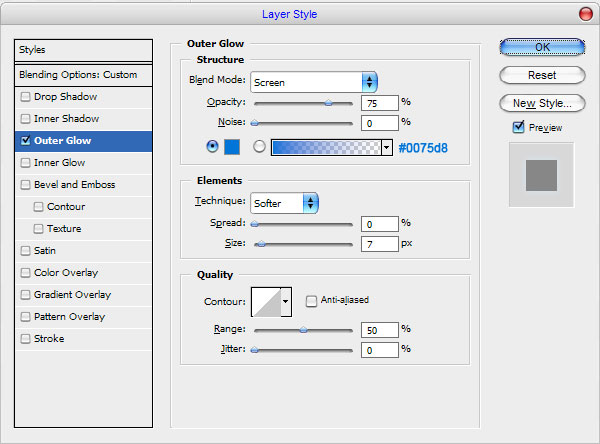Click the New Style button
This screenshot has height=444, width=600.
[542, 103]
